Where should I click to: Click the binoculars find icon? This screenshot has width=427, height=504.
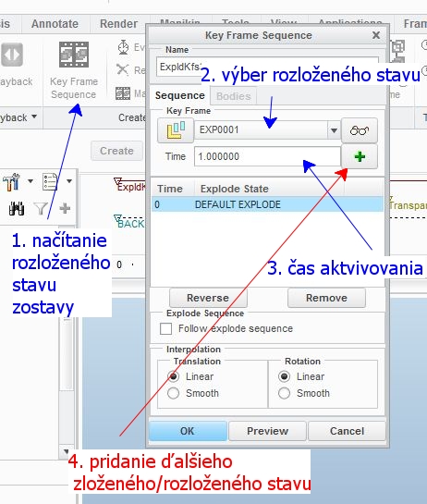click(17, 209)
